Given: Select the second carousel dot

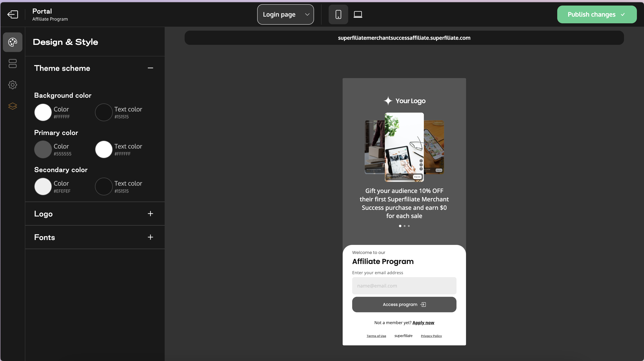Looking at the screenshot, I should 405,226.
